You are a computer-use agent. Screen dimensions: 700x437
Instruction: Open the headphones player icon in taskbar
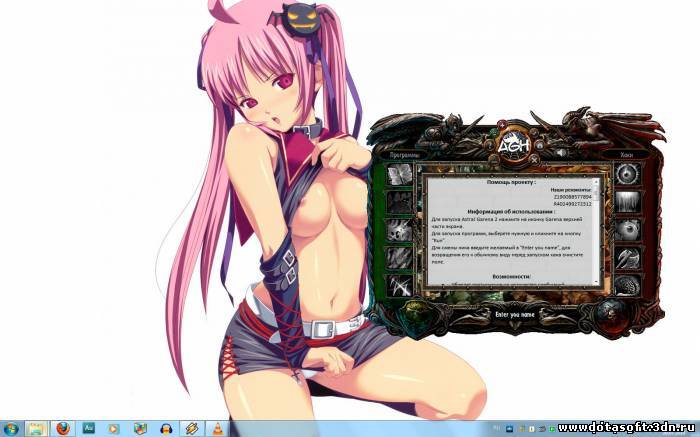166,429
